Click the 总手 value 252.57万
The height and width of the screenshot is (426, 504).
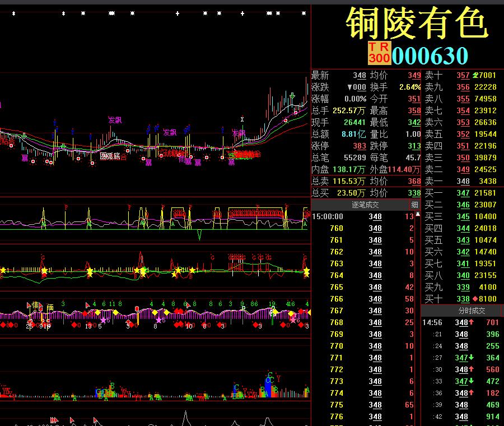coord(349,110)
